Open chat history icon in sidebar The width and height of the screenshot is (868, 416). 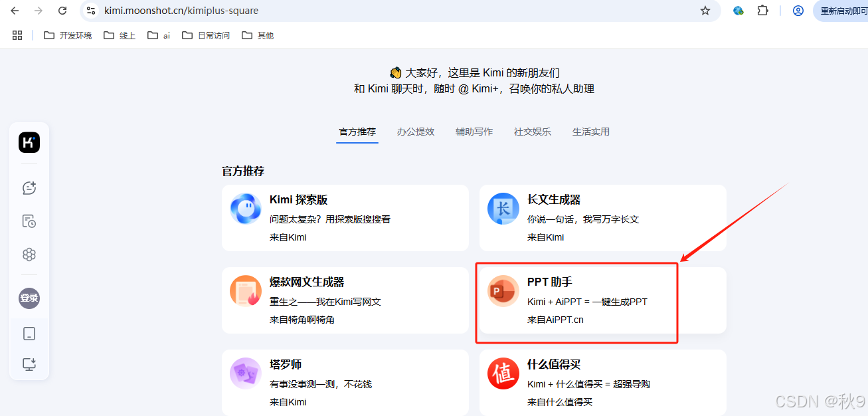tap(29, 221)
